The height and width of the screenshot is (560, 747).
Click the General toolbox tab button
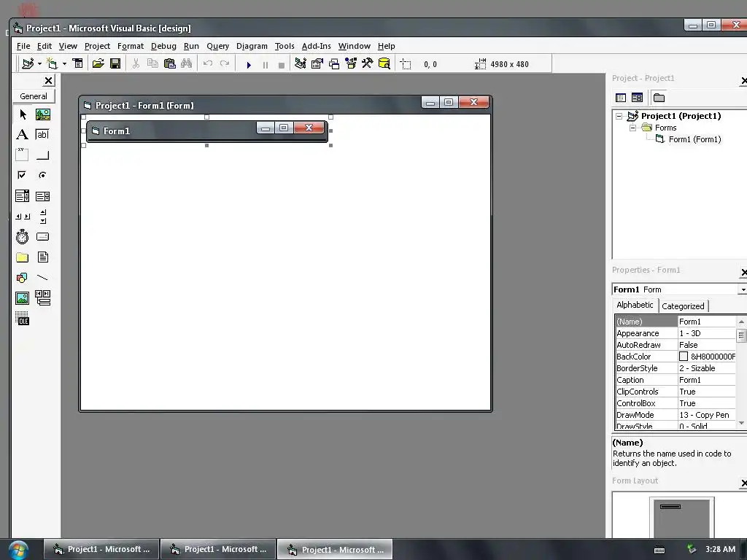[x=34, y=96]
